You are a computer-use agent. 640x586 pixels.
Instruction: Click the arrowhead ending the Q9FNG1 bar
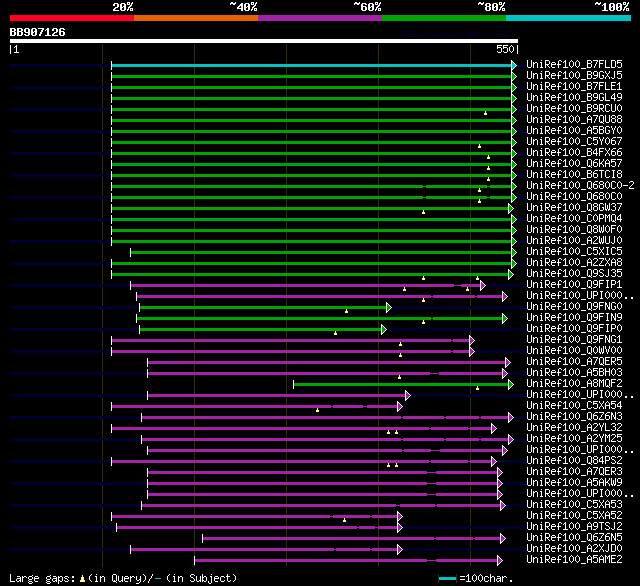[x=472, y=340]
